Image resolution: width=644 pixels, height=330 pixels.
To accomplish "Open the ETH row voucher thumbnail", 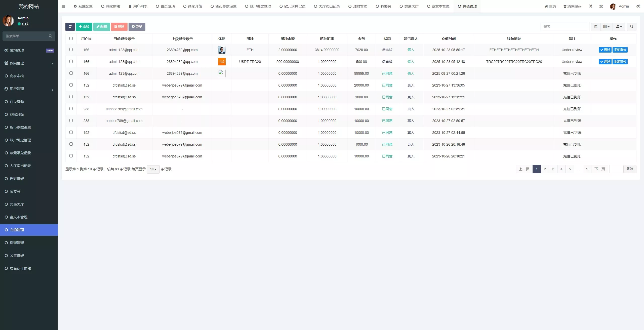I will [222, 50].
